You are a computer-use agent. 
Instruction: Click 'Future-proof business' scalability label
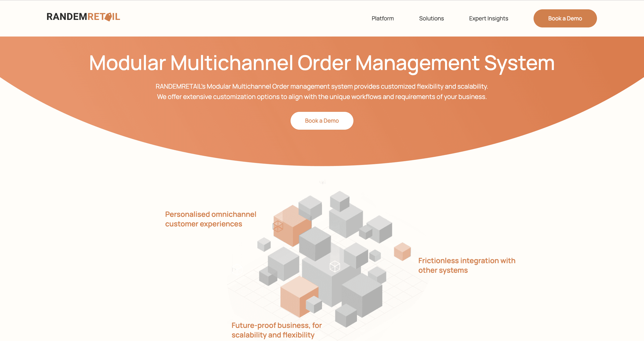click(x=276, y=330)
